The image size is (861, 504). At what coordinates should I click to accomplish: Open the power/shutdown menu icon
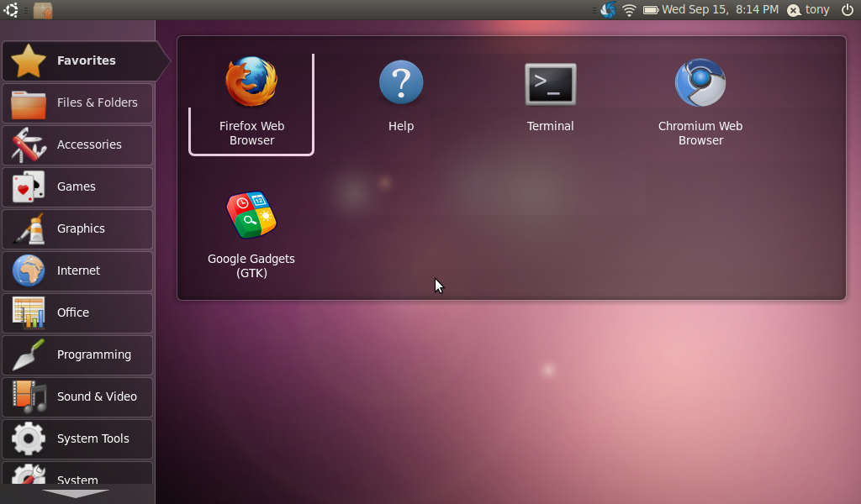(x=847, y=10)
